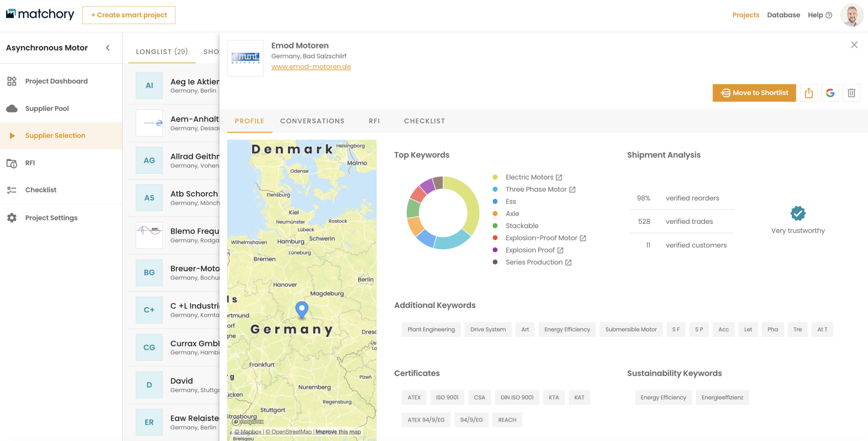Click the Three Phase Motor keyword label

tap(536, 189)
